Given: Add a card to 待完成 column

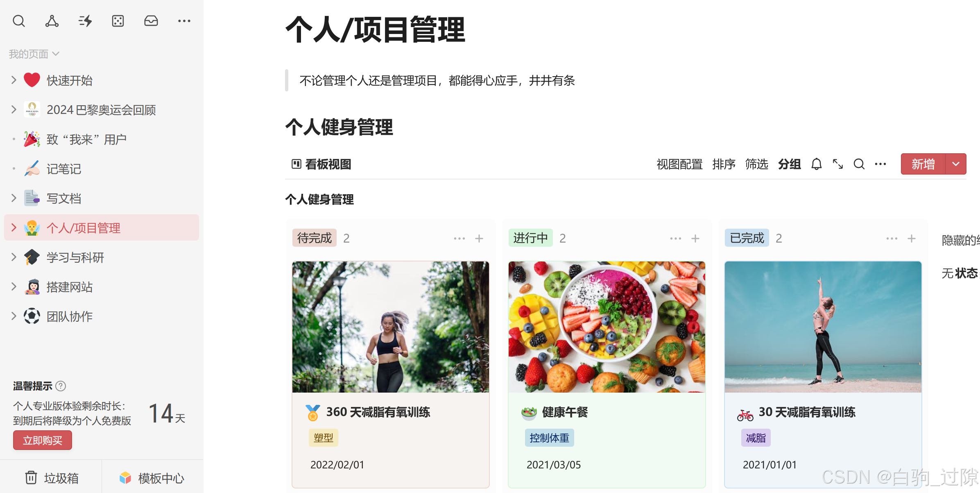Looking at the screenshot, I should point(479,239).
